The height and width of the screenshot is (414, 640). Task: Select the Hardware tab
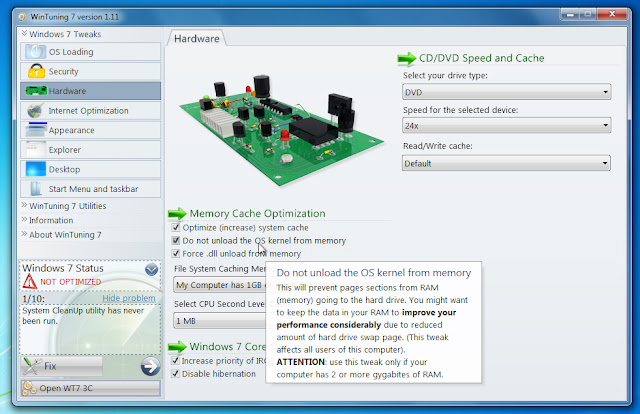pyautogui.click(x=196, y=38)
